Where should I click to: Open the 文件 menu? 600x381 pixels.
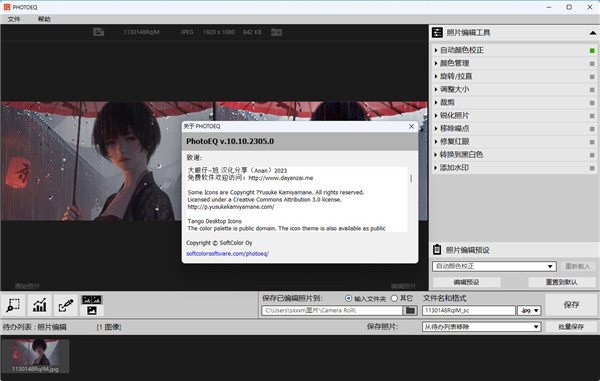click(x=14, y=19)
